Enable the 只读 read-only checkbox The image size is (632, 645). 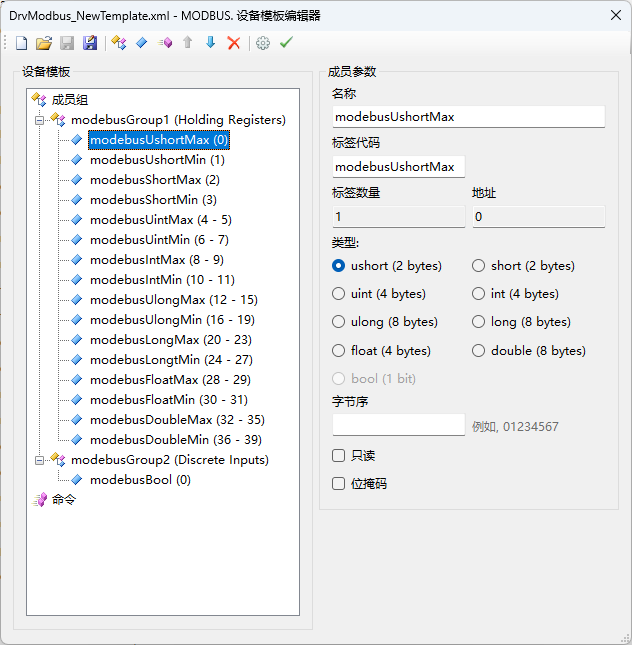(x=338, y=455)
